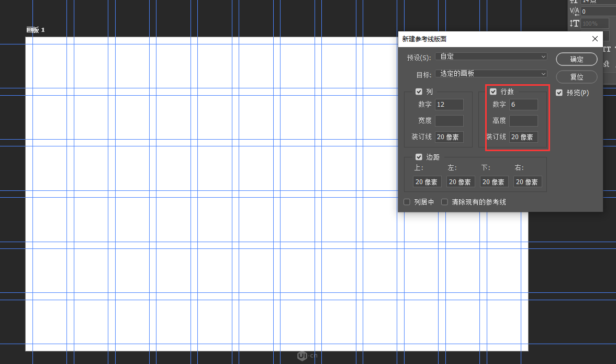Toggle the 预览(P) preview checkbox
Viewport: 616px width, 364px height.
(559, 93)
